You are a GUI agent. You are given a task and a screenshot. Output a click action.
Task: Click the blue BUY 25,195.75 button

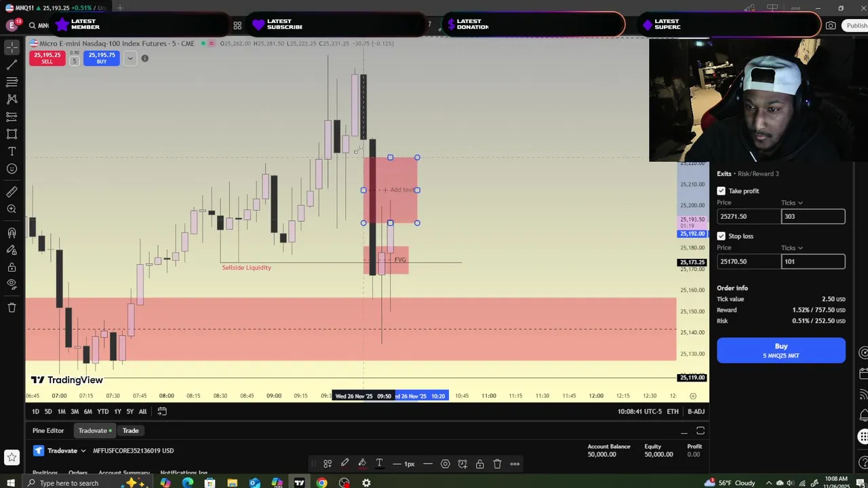102,58
